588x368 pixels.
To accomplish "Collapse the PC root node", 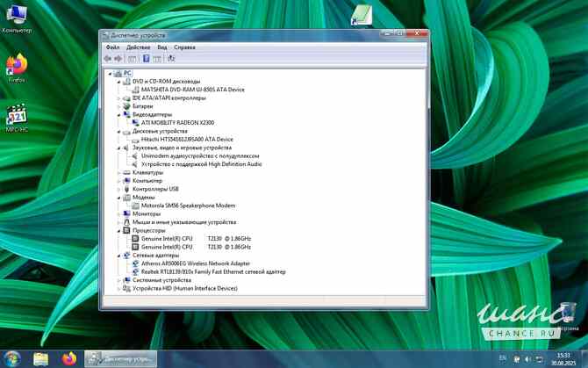I will coord(110,74).
